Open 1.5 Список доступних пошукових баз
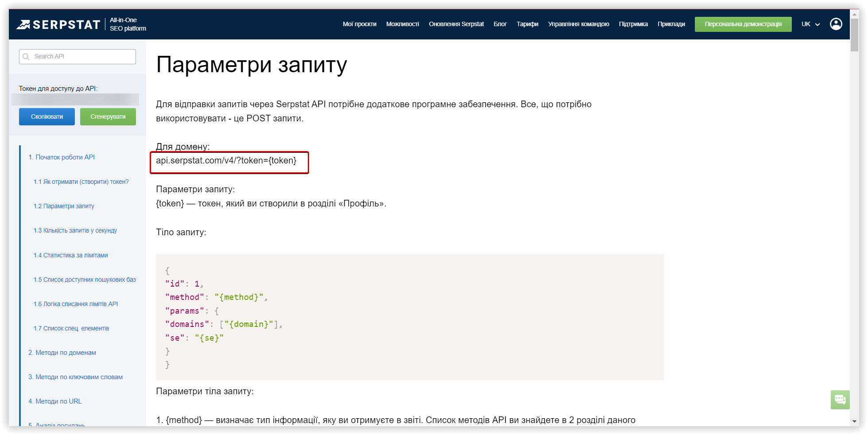Viewport: 868px width, 435px height. point(85,280)
